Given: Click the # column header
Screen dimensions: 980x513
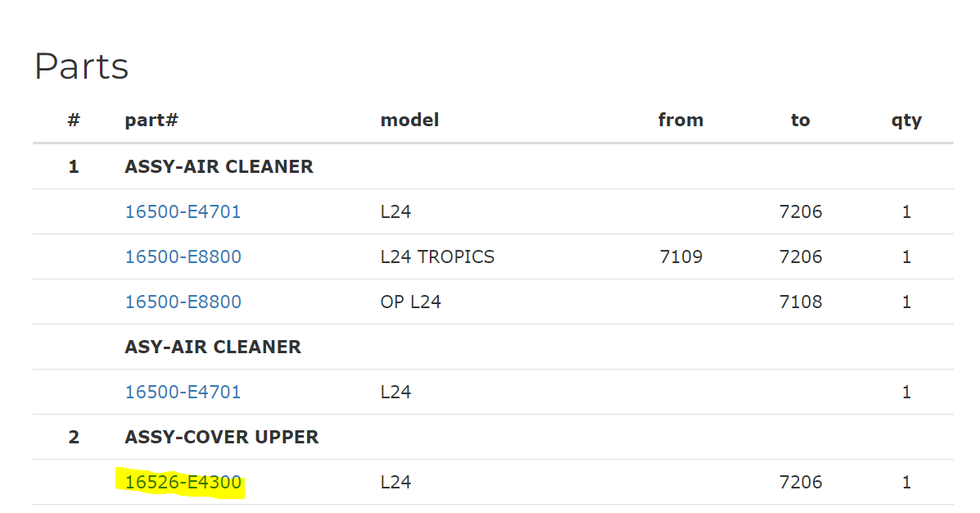Looking at the screenshot, I should 74,120.
